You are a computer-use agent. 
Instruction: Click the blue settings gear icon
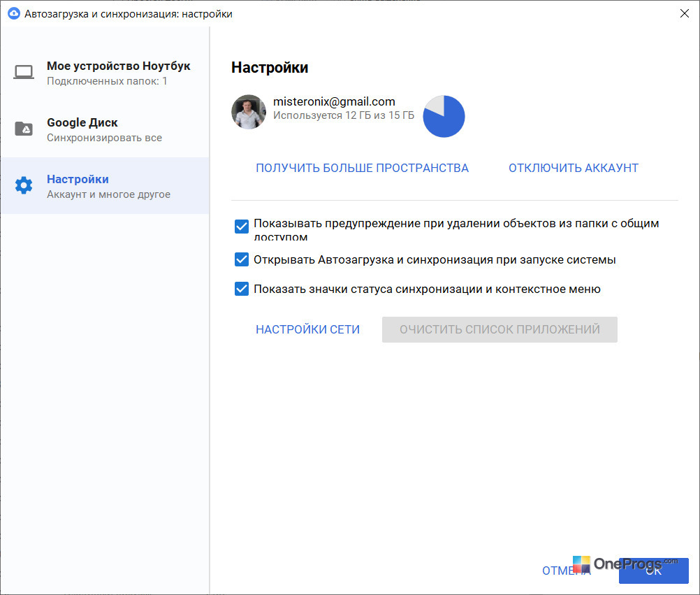point(24,185)
